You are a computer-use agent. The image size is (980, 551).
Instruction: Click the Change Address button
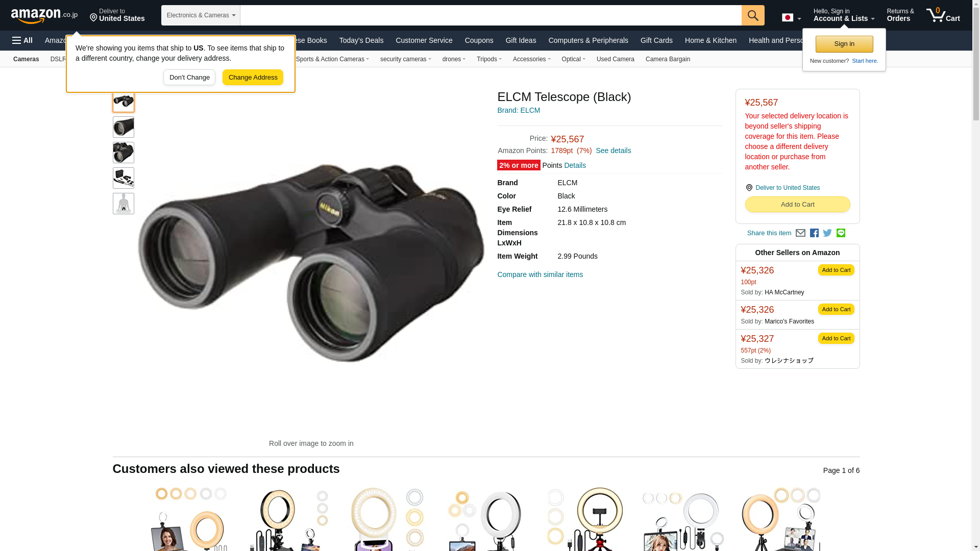pyautogui.click(x=253, y=78)
